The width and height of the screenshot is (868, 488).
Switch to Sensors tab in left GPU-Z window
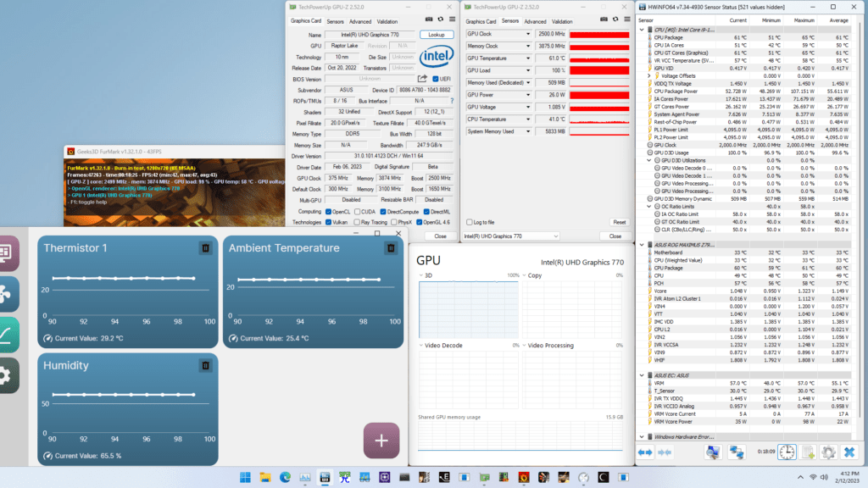point(335,21)
